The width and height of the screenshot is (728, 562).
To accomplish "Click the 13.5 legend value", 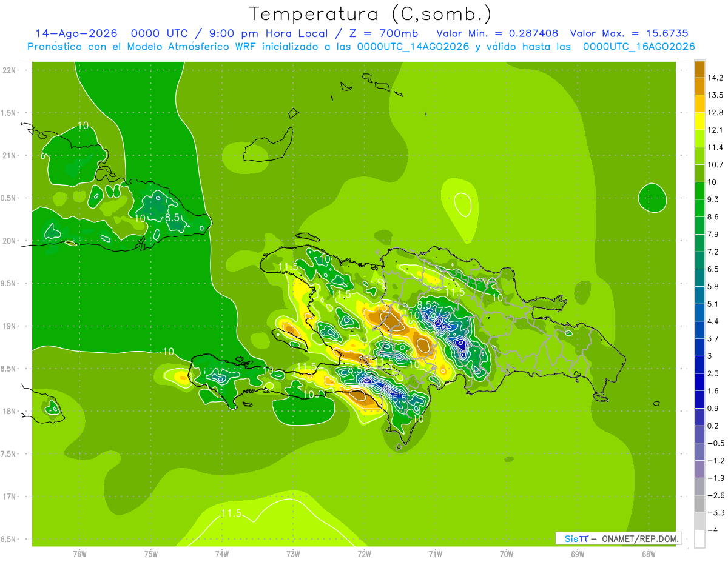I will pos(715,95).
